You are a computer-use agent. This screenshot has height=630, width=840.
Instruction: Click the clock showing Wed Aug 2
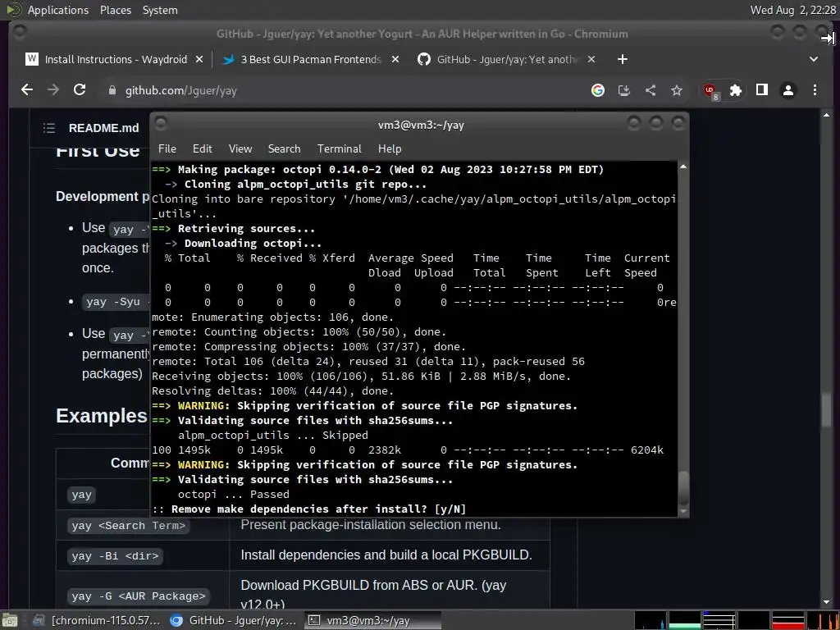pyautogui.click(x=793, y=10)
